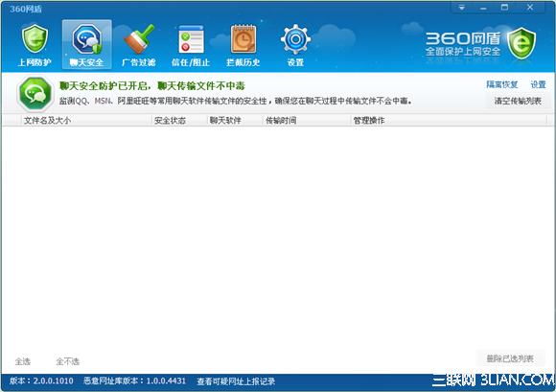The width and height of the screenshot is (556, 392).
Task: Click the 删除已选列表 button
Action: click(510, 358)
